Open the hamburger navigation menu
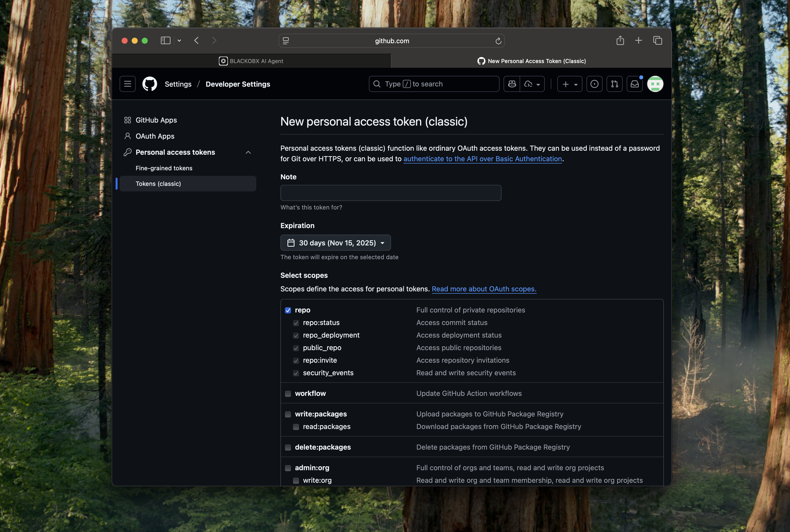The image size is (790, 532). (128, 84)
